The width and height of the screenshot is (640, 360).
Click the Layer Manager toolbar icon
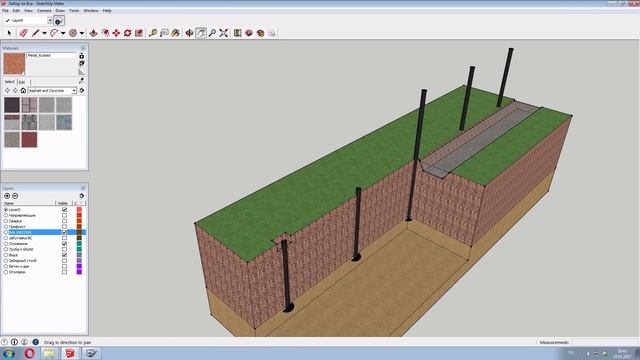pyautogui.click(x=59, y=20)
